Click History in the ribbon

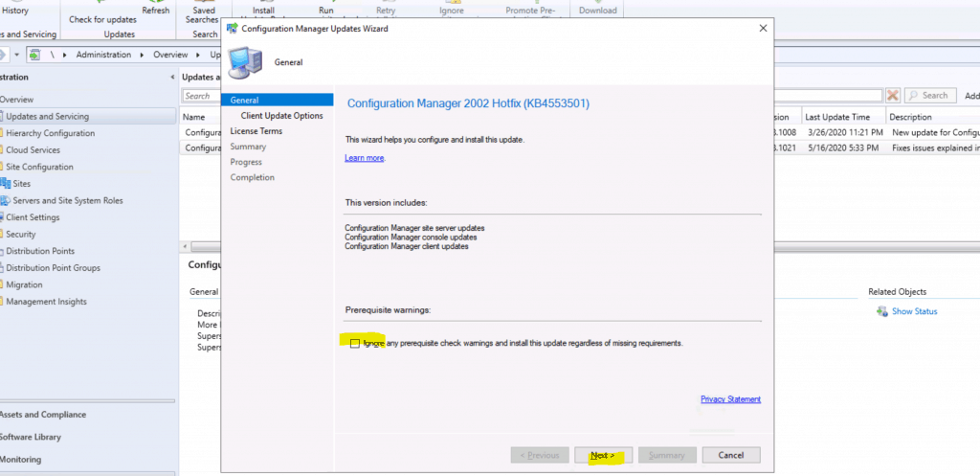point(15,11)
